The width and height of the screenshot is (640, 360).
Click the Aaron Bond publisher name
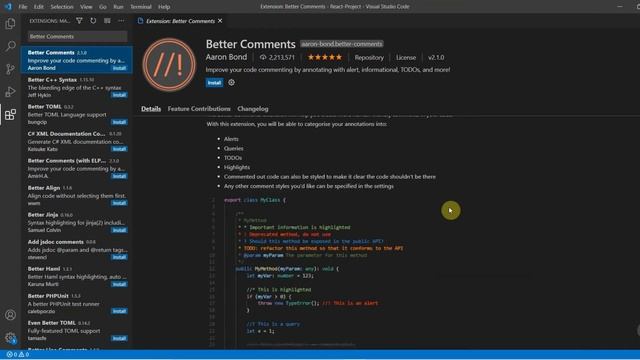[226, 57]
